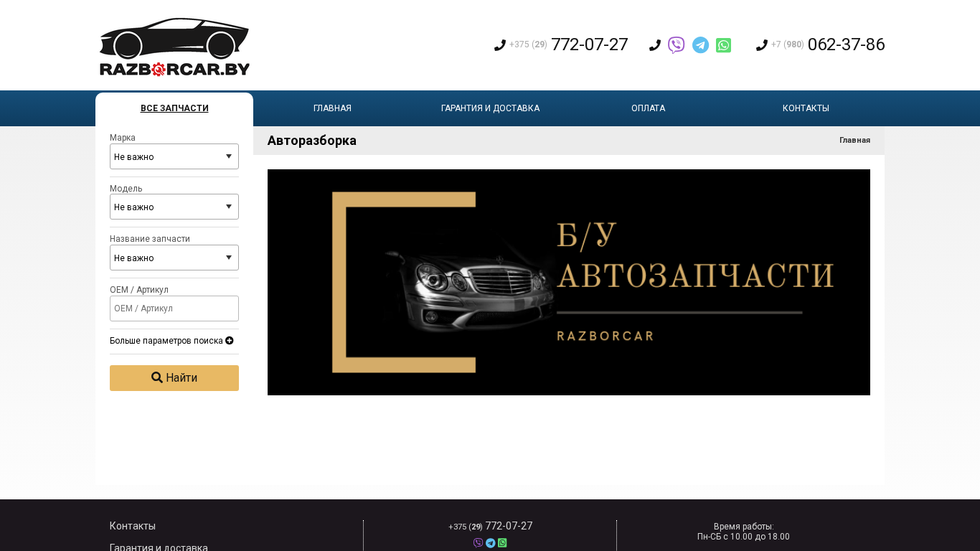The image size is (980, 551).
Task: Click the Авторазборка page heading
Action: click(x=312, y=141)
